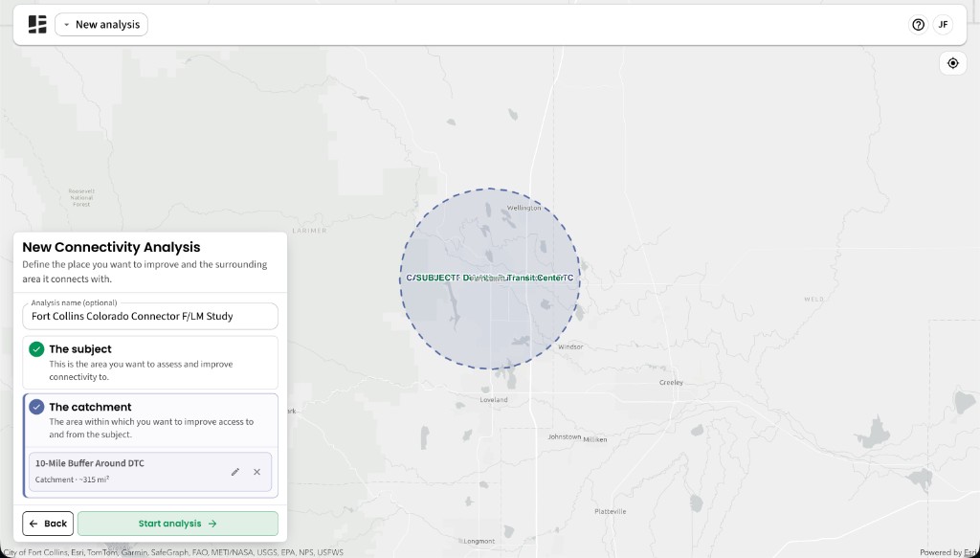Viewport: 980px width, 558px height.
Task: Open the JF user profile avatar
Action: [943, 24]
